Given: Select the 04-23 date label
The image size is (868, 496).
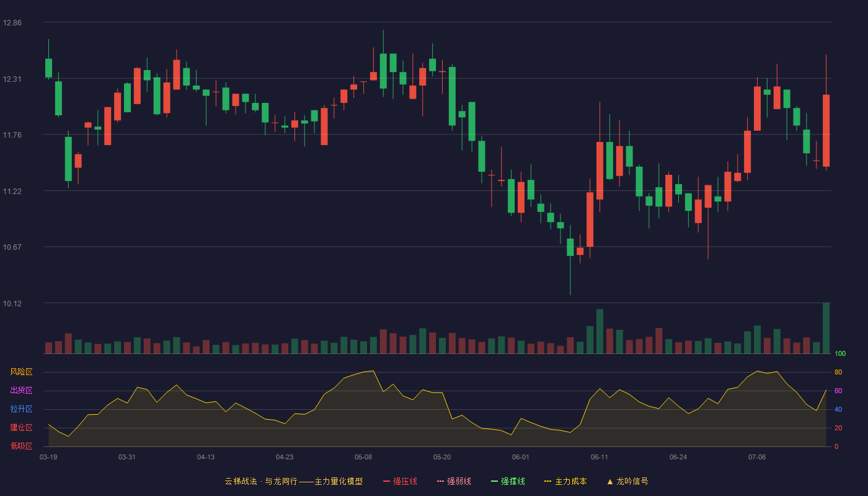Looking at the screenshot, I should (285, 457).
